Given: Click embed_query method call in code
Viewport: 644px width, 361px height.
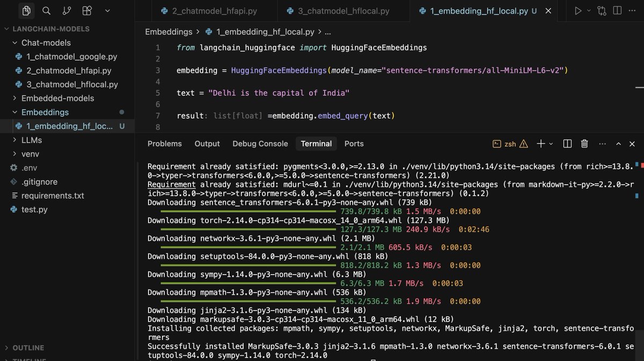Looking at the screenshot, I should click(344, 116).
